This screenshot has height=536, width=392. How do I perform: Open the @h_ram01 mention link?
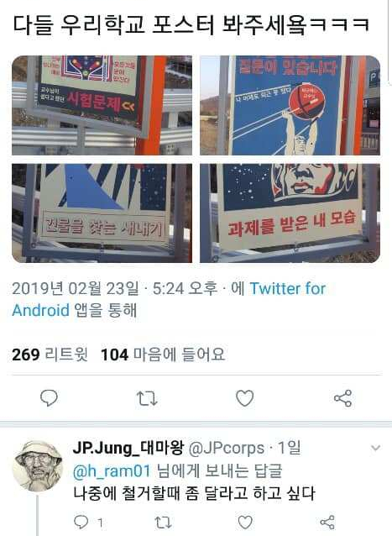pyautogui.click(x=112, y=470)
